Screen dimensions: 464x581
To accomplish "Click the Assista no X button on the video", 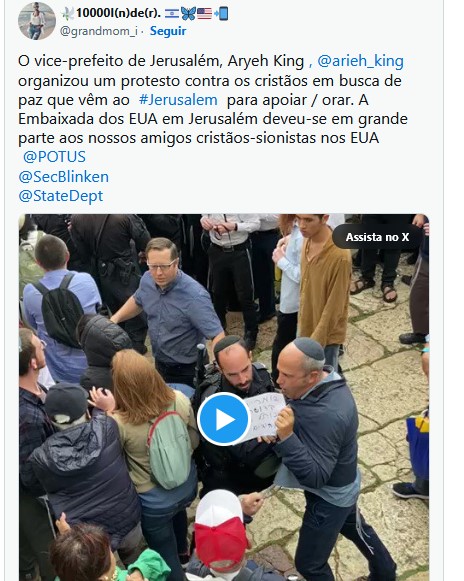I will point(377,237).
